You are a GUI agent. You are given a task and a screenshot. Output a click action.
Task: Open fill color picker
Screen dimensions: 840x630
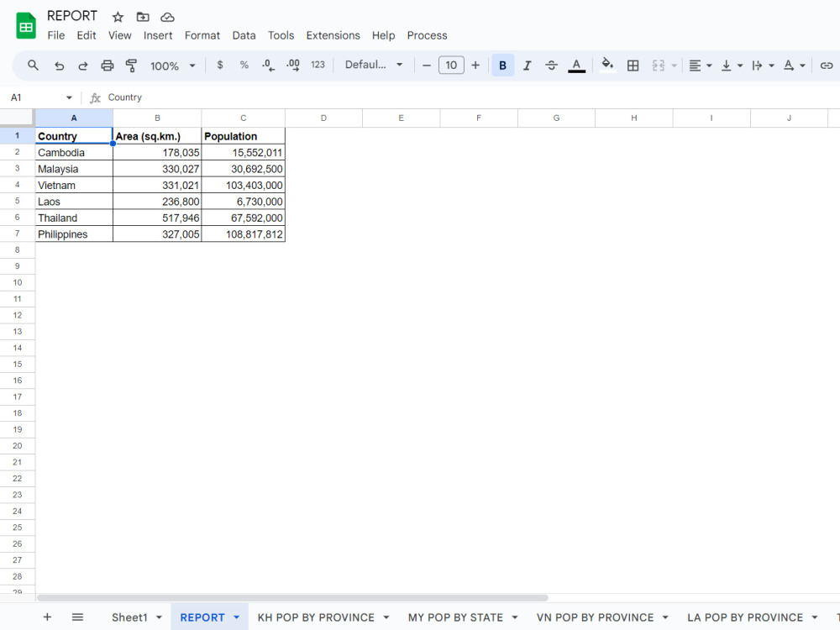pos(607,66)
